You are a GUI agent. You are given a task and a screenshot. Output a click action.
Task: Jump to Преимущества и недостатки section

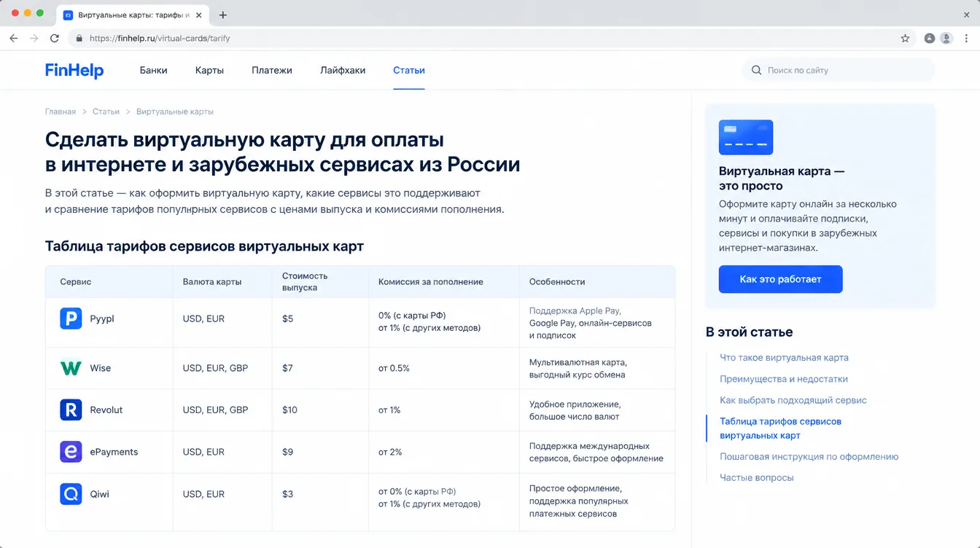pos(784,379)
